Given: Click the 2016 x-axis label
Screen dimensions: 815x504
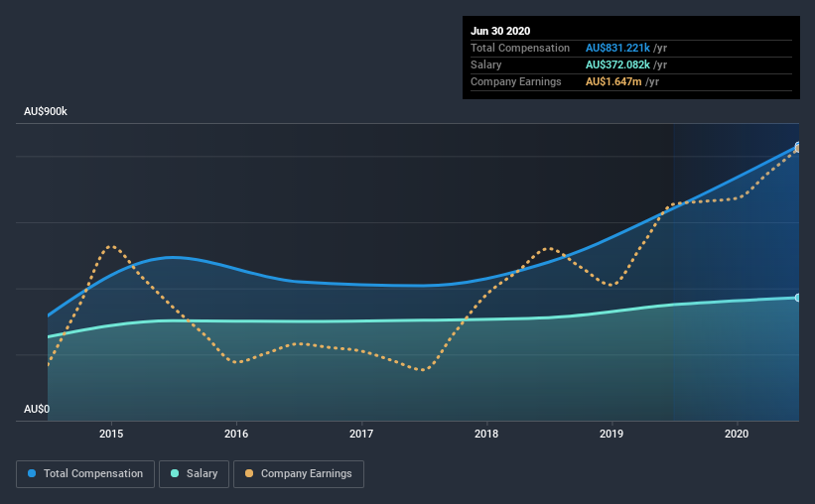Looking at the screenshot, I should 236,434.
